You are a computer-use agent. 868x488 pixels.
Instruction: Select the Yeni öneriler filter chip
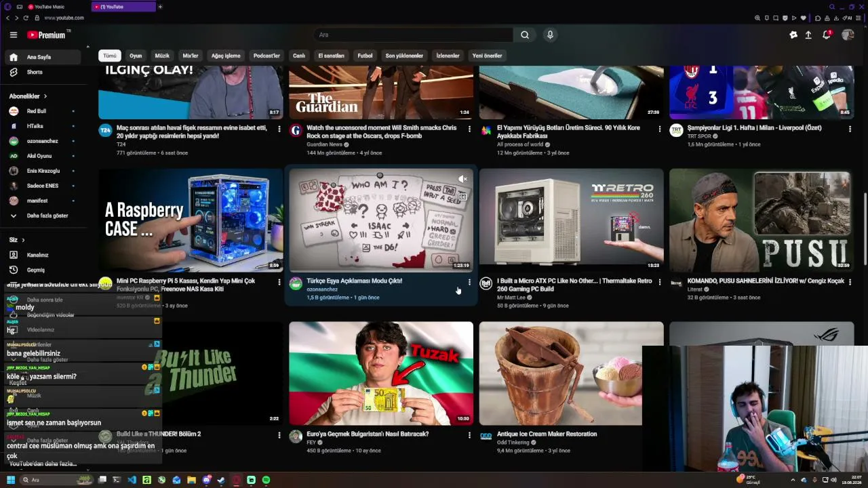pyautogui.click(x=487, y=56)
